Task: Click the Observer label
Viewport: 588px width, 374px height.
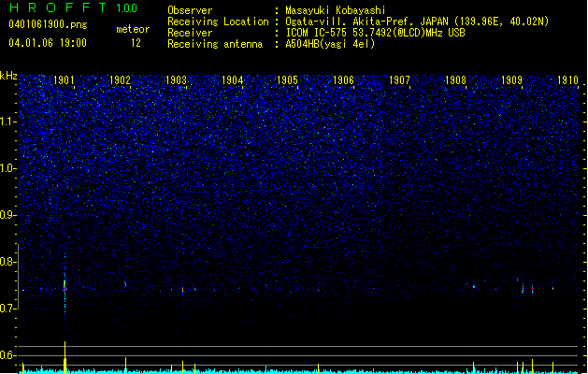Action: [x=190, y=10]
